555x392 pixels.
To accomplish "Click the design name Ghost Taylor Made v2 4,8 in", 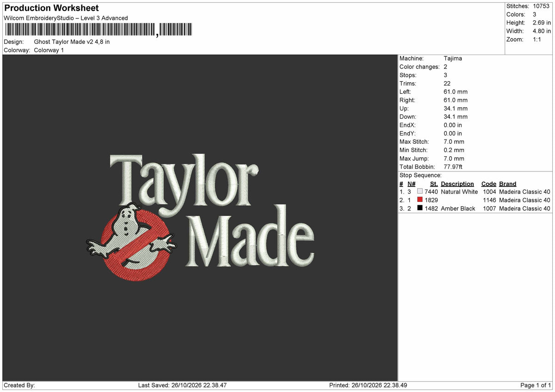I will 72,42.
